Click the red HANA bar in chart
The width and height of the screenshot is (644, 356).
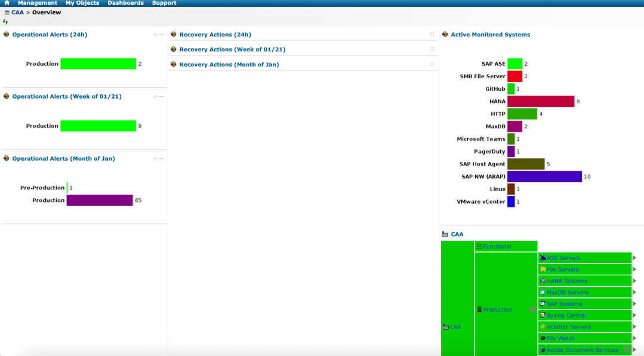541,101
